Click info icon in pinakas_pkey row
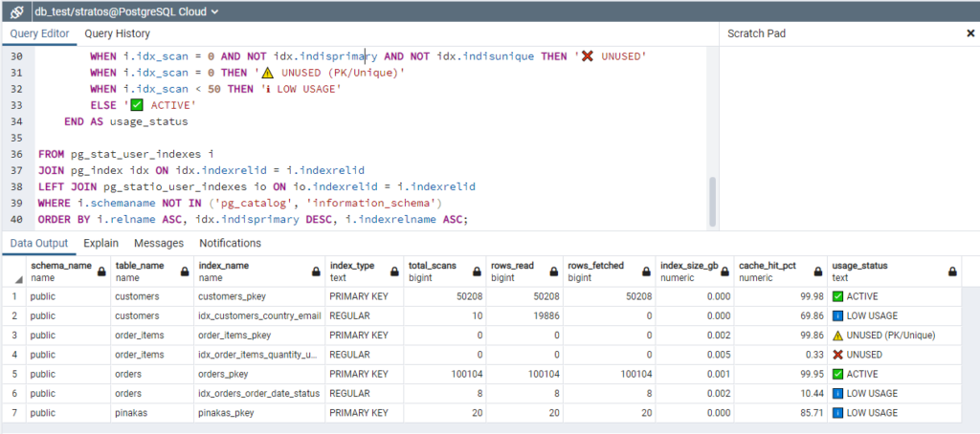Viewport: 980px width, 434px height. [x=838, y=413]
